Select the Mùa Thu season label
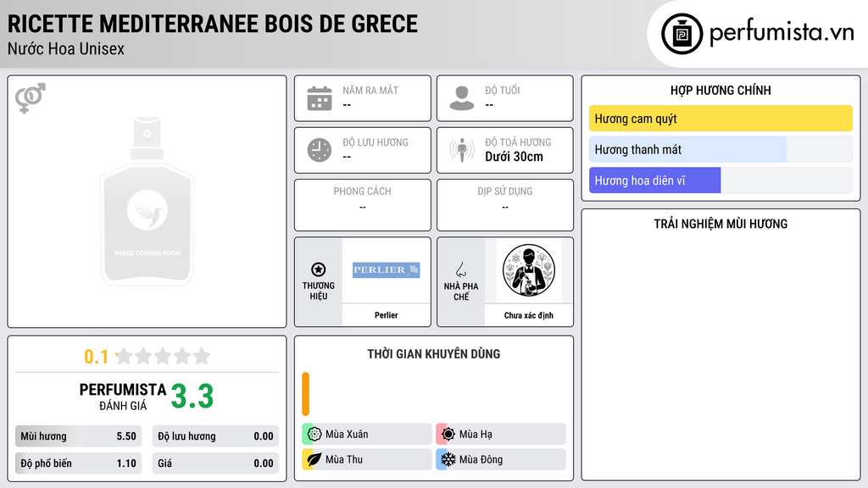This screenshot has height=488, width=868. [344, 459]
